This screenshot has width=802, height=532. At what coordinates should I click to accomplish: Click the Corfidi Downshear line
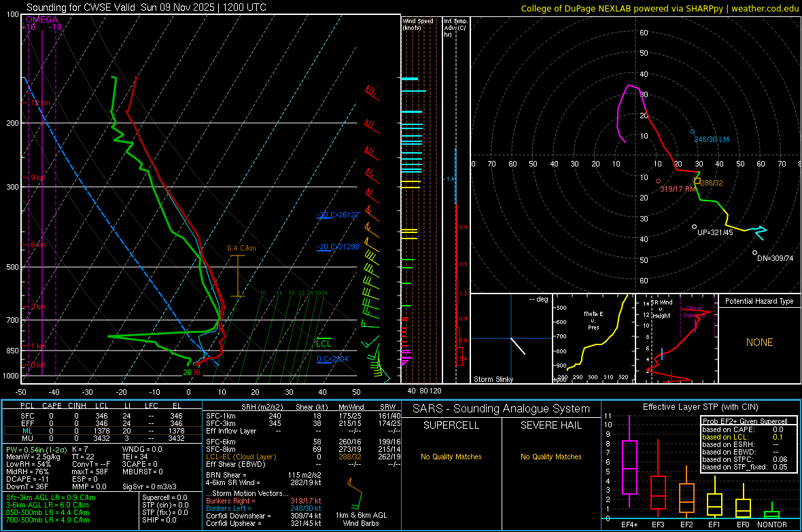tap(264, 516)
